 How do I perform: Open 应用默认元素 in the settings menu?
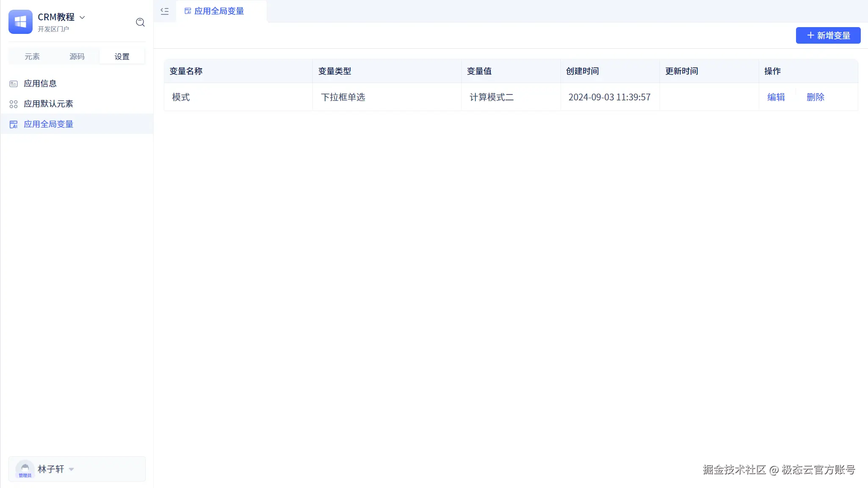coord(48,104)
